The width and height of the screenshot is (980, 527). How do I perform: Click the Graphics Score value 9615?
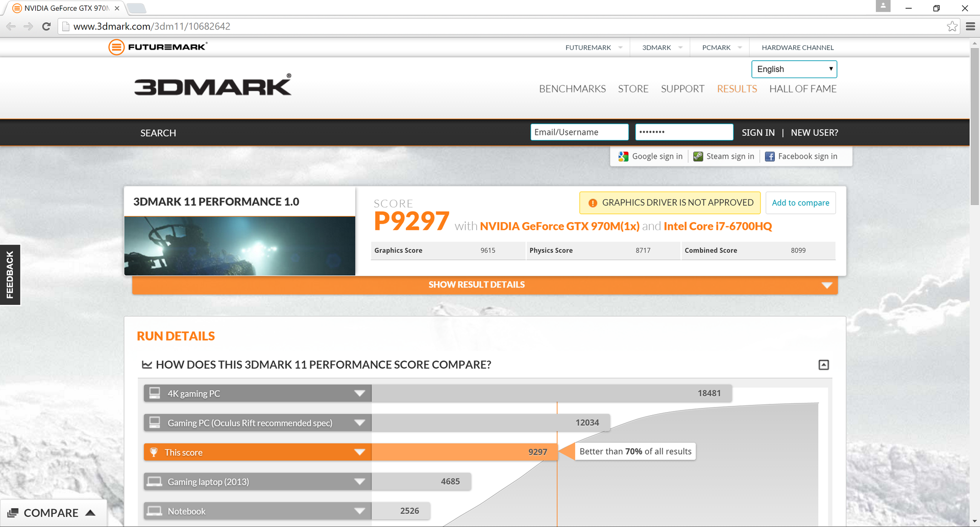pos(488,250)
